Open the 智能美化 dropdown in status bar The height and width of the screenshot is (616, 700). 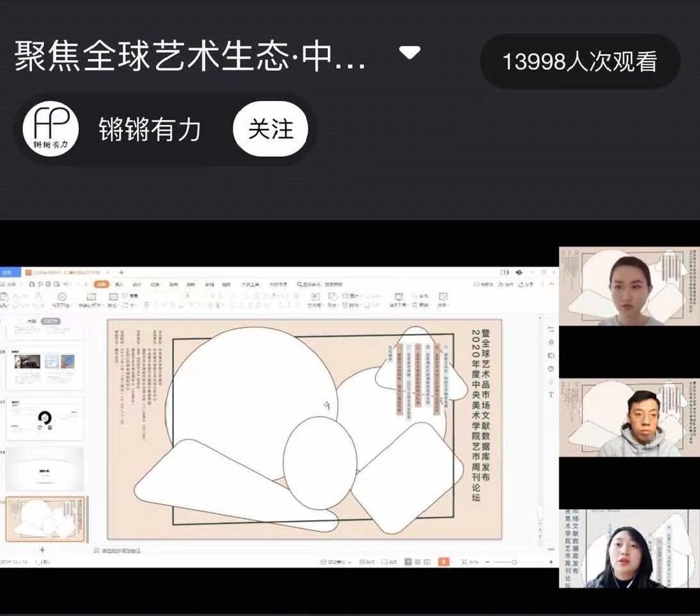coord(336,562)
